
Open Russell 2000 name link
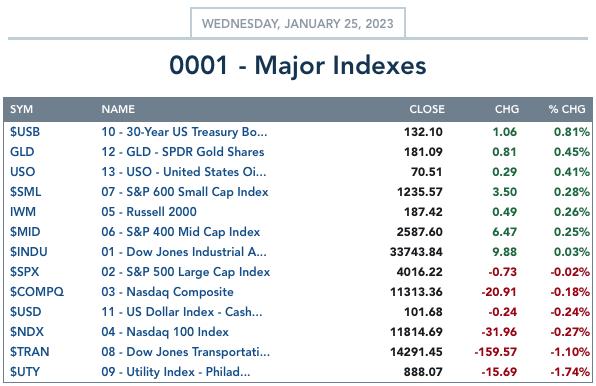(149, 212)
